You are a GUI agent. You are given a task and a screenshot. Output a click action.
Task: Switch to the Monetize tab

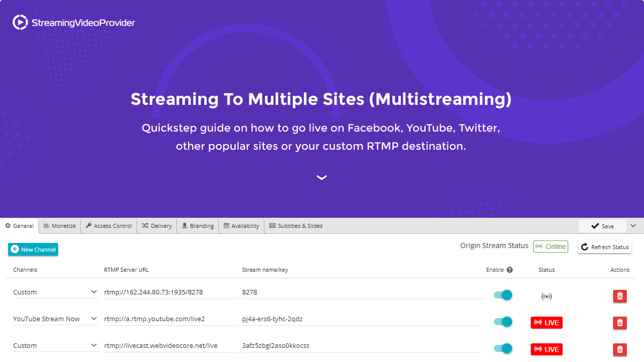(59, 226)
